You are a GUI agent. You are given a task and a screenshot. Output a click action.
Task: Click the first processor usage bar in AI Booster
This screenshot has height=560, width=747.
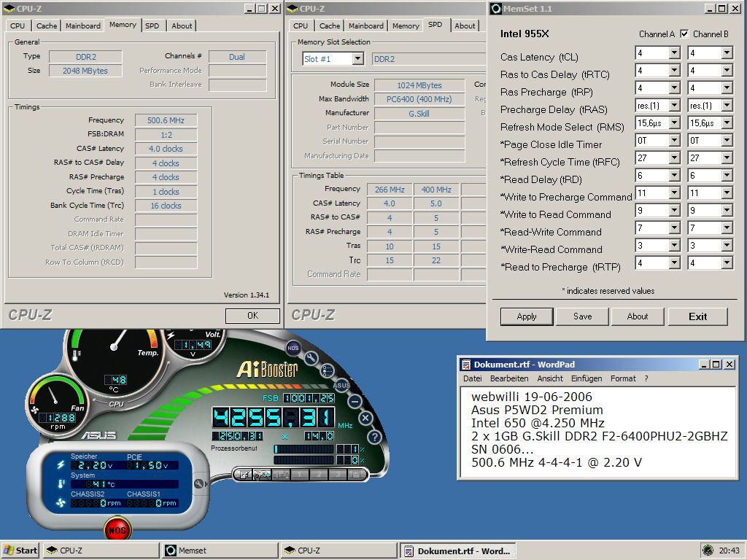pos(304,449)
